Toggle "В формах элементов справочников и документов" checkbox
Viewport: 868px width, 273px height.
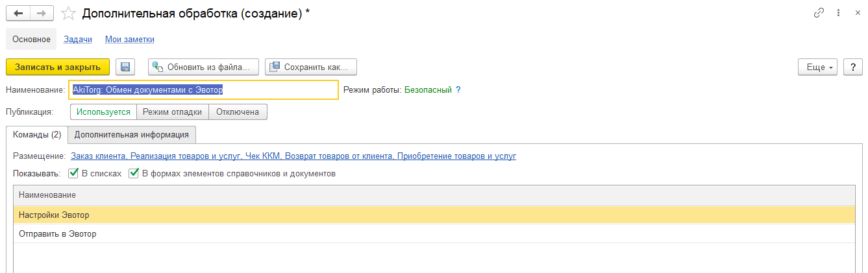(134, 173)
